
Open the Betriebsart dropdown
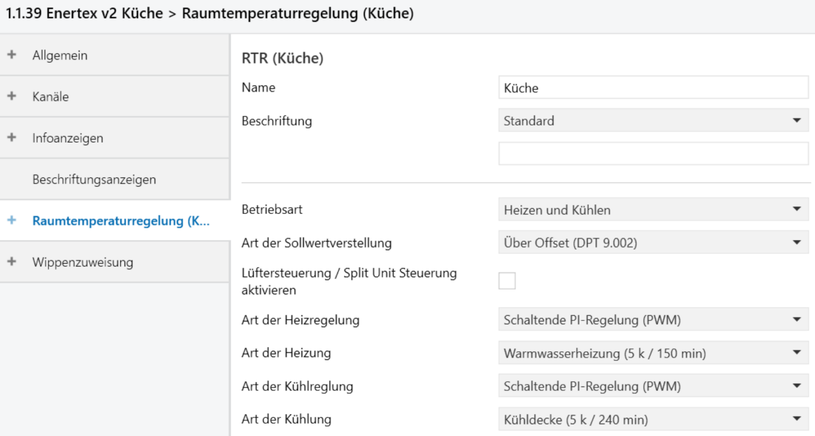coord(653,210)
